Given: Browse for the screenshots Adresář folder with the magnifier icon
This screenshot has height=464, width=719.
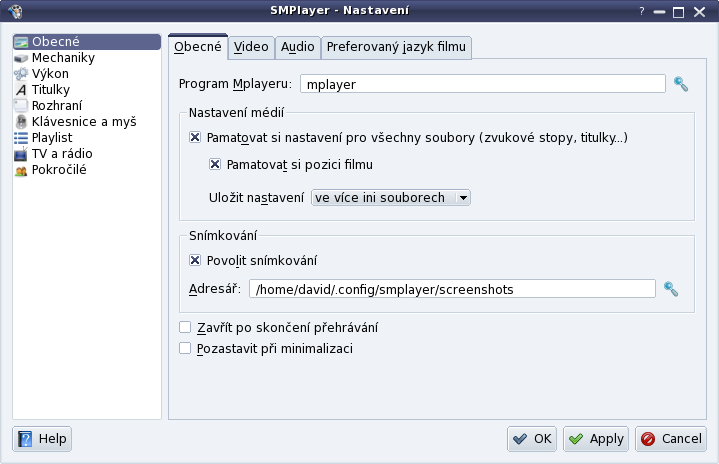Looking at the screenshot, I should [671, 289].
